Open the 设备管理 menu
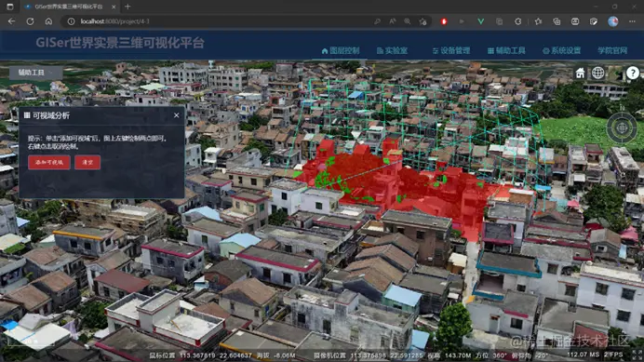This screenshot has height=362, width=644. click(451, 50)
